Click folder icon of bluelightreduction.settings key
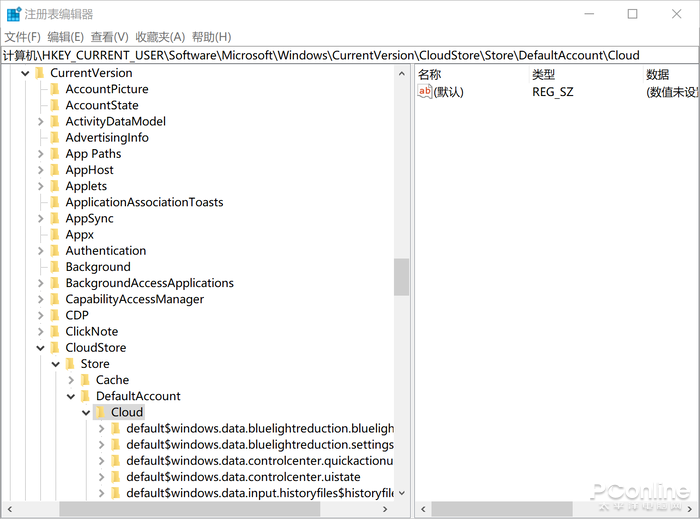 tap(116, 444)
